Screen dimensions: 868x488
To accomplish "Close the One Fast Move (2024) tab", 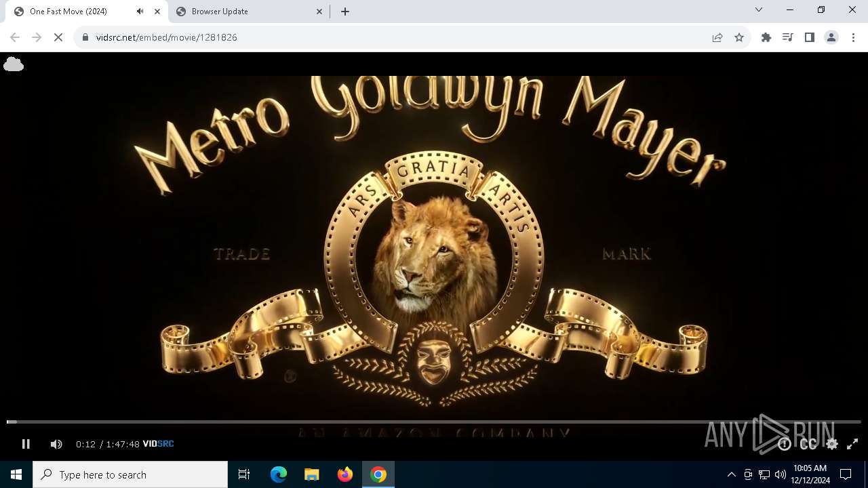I will pyautogui.click(x=157, y=12).
